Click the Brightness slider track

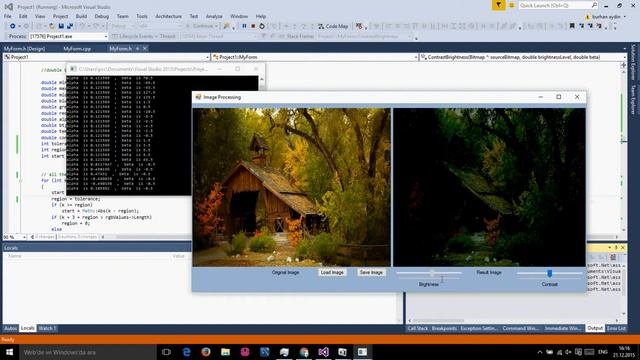click(x=429, y=273)
